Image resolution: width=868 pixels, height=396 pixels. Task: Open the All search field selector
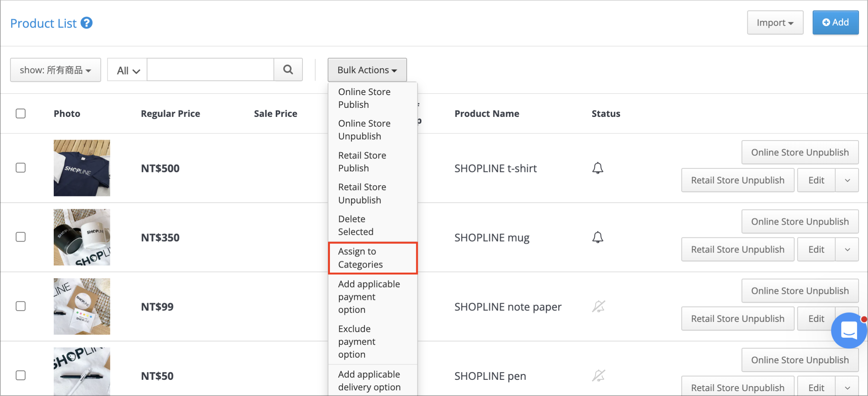click(127, 70)
